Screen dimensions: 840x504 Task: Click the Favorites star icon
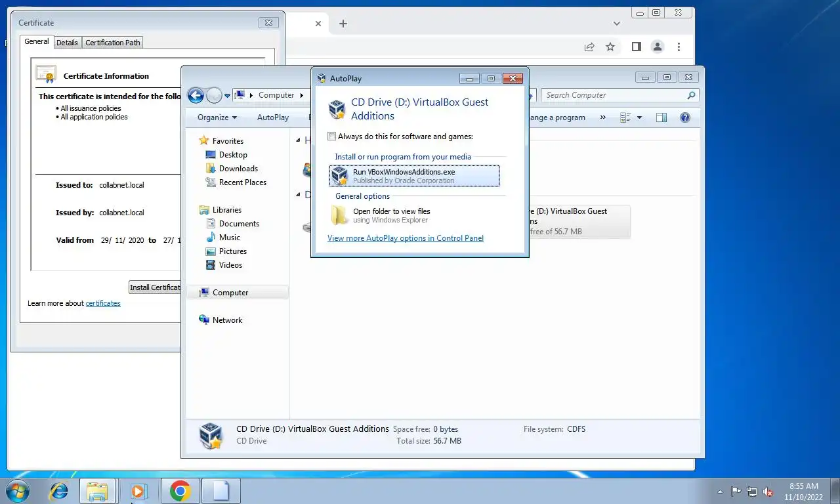tap(204, 140)
